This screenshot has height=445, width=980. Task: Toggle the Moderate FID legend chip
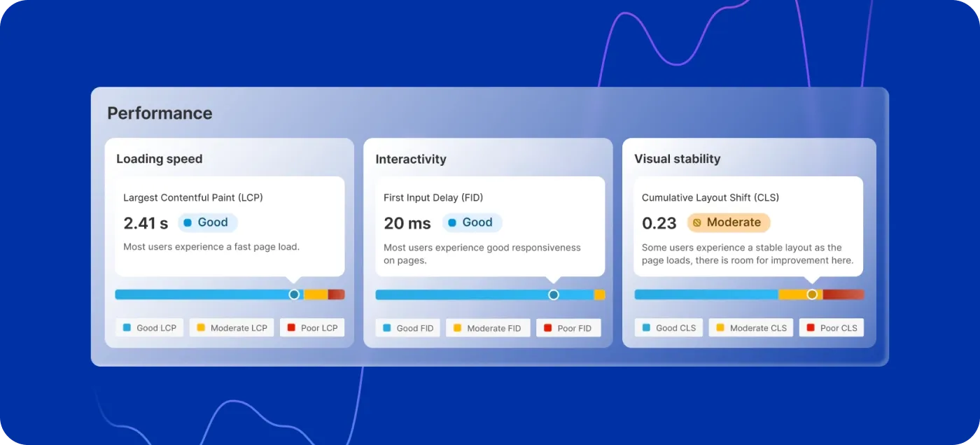pos(488,327)
